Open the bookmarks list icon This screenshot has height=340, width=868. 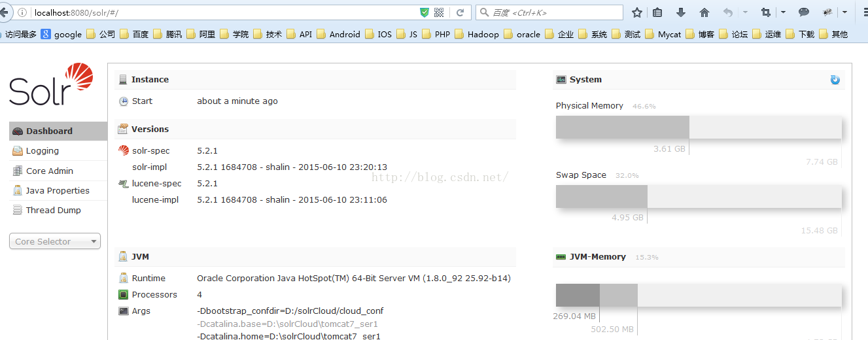[658, 12]
